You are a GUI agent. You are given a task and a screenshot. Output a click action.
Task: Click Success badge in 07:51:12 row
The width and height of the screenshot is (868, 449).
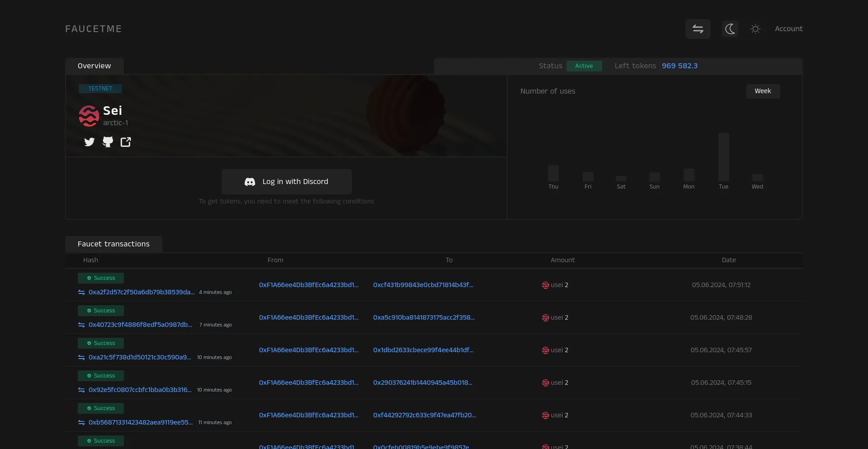pos(101,278)
